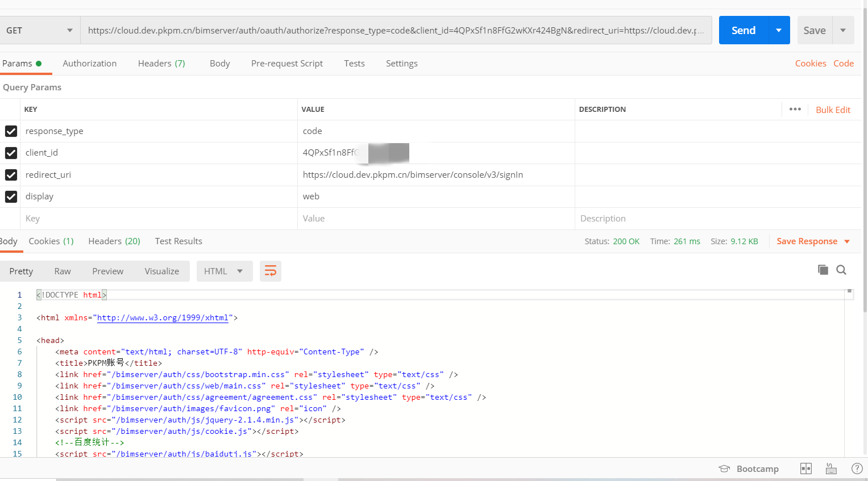Uncheck the response_type query parameter
868x481 pixels.
pyautogui.click(x=11, y=131)
